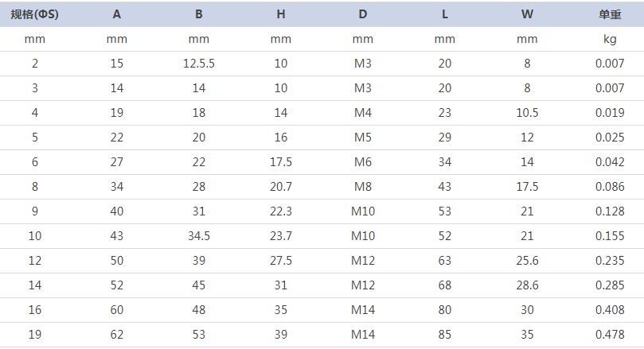The image size is (644, 349).
Task: Select the H column header
Action: (281, 14)
